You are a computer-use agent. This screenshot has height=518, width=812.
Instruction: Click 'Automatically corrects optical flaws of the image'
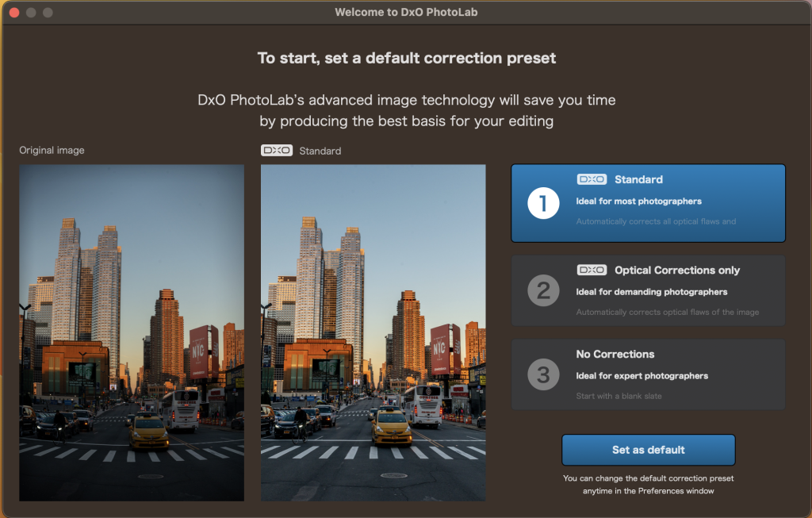668,312
